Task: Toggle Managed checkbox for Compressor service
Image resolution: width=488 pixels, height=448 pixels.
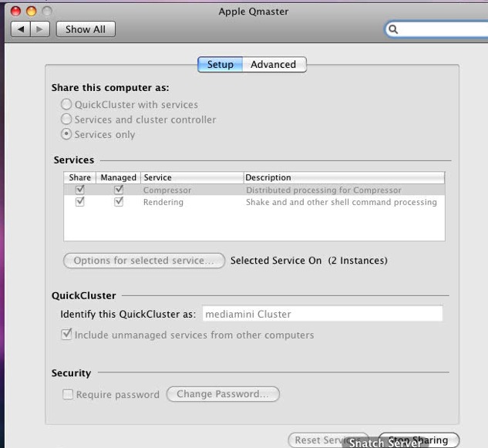Action: tap(119, 189)
